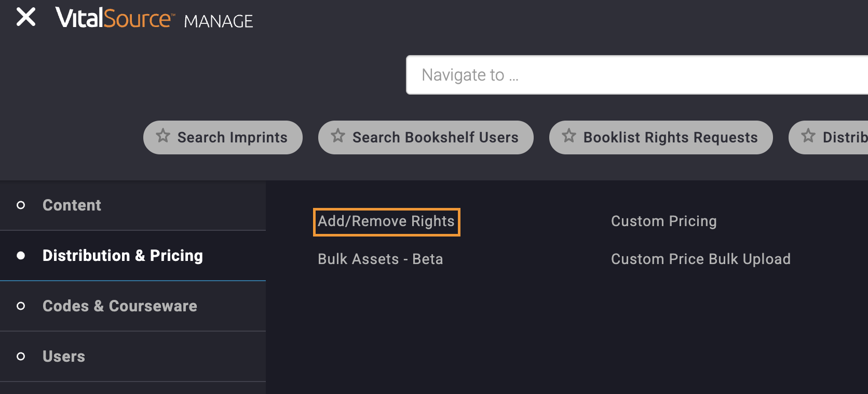
Task: Close the navigation menu with the X icon
Action: pos(26,17)
